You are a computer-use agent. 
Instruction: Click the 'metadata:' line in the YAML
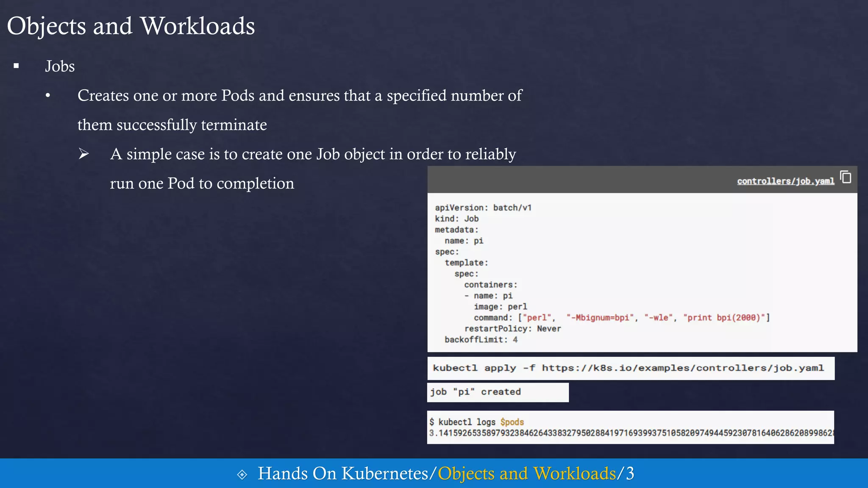point(456,230)
